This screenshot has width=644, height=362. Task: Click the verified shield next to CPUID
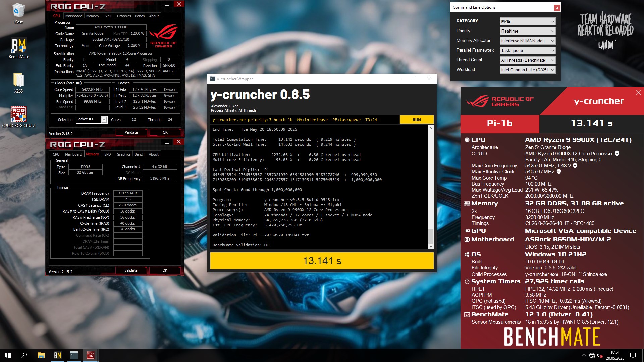tap(617, 153)
